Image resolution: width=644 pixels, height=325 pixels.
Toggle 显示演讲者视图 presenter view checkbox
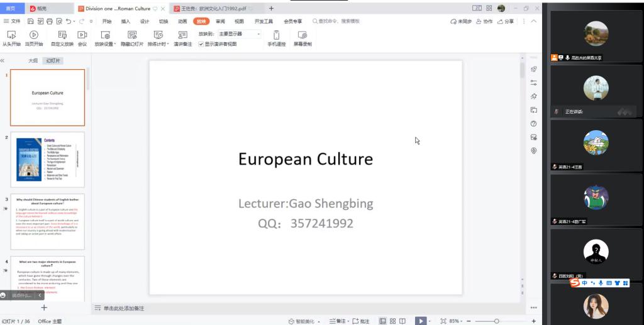point(201,45)
